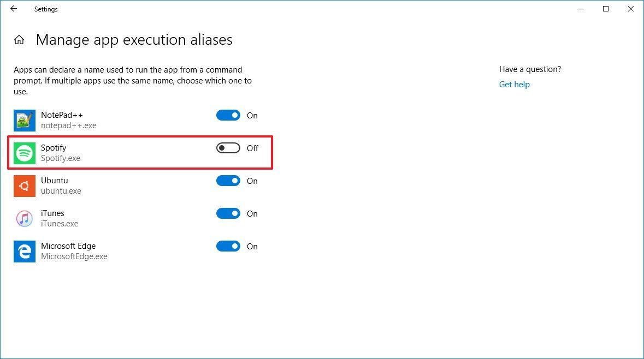
Task: Click the Microsoft Edge icon
Action: (x=25, y=251)
